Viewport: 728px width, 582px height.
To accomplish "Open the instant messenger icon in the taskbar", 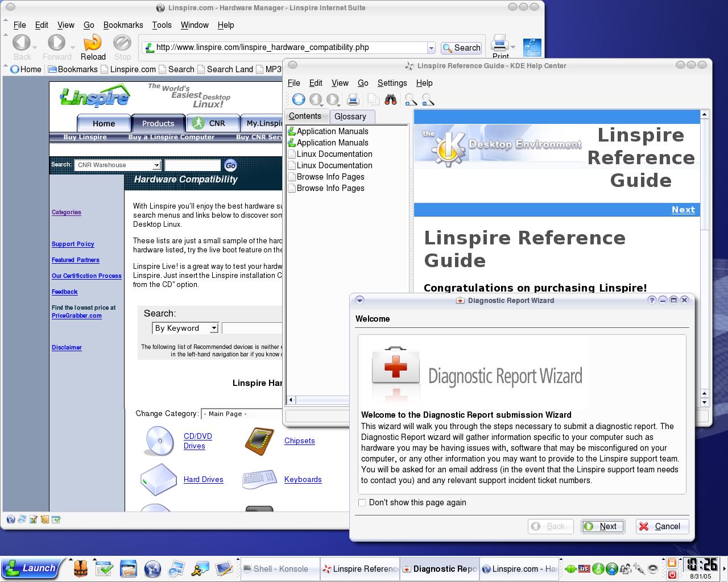I will 200,568.
